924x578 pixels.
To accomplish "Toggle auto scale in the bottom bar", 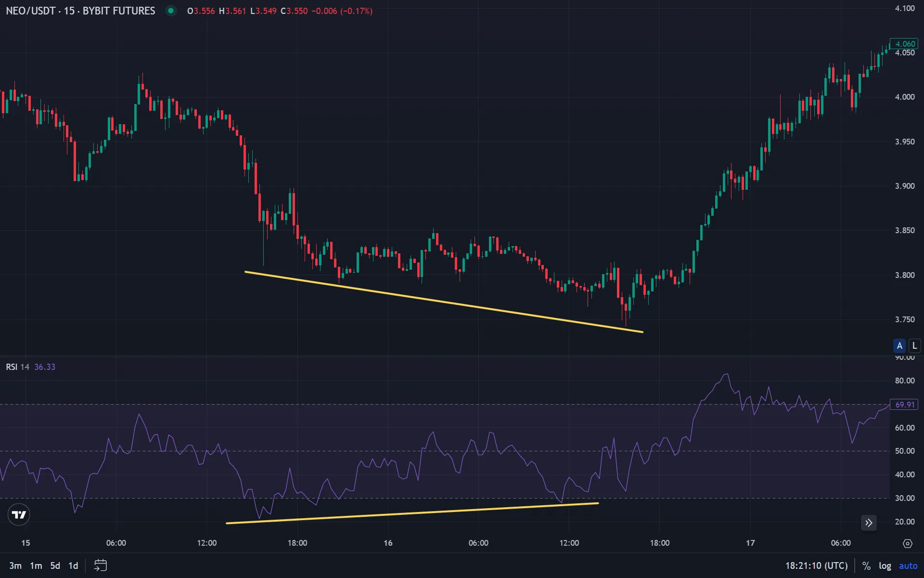I will point(908,565).
